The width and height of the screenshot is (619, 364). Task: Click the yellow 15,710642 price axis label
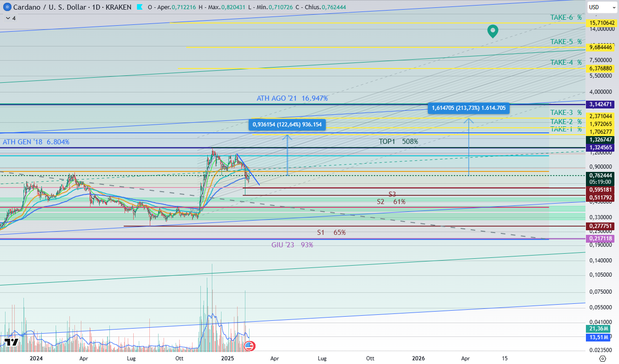click(602, 23)
